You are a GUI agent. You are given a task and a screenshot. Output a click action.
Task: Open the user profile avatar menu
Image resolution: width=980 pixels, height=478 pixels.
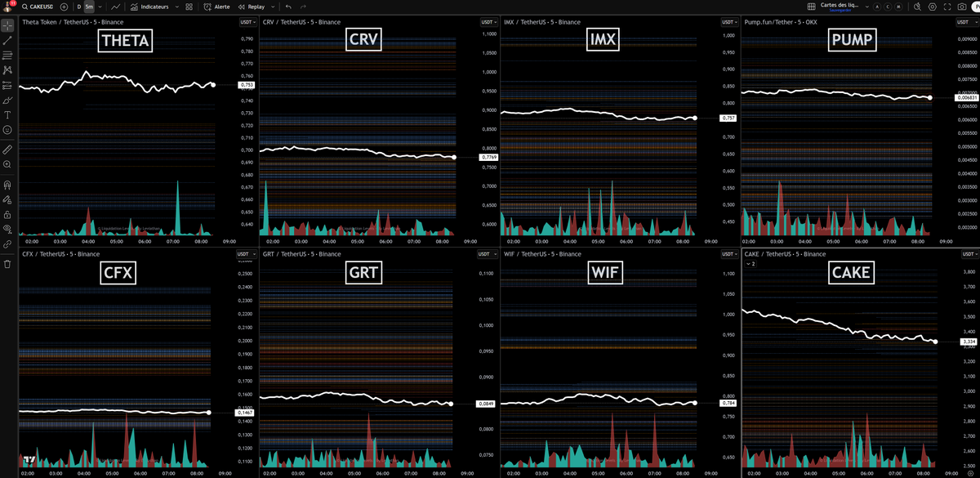[7, 7]
